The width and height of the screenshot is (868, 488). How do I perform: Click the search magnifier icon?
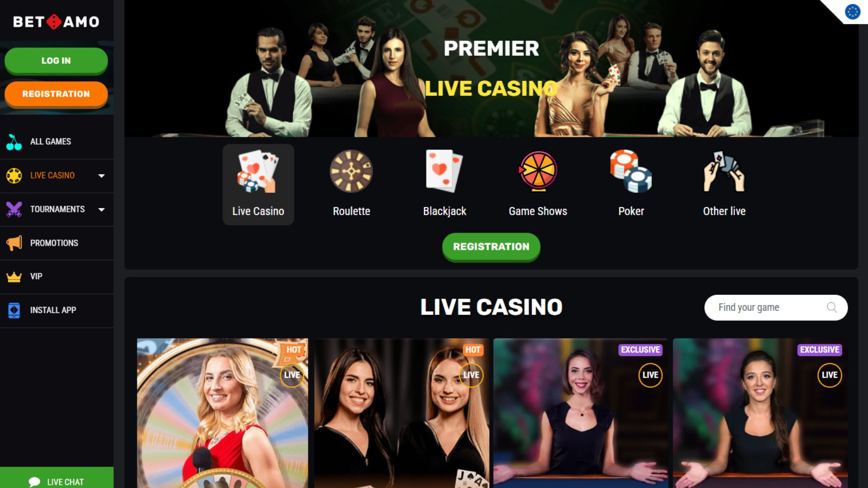point(832,308)
